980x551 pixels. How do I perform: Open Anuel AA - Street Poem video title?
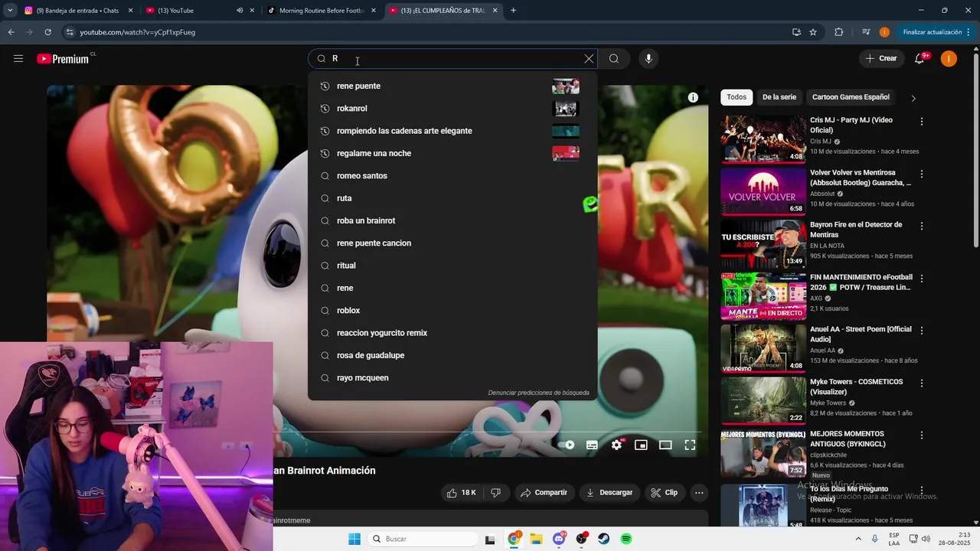coord(861,334)
